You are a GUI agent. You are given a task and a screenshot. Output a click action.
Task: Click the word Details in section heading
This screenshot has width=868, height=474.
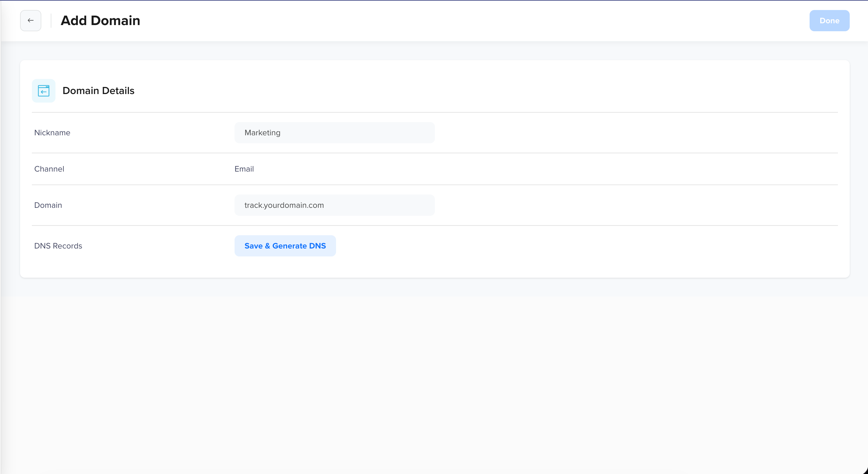pos(118,90)
